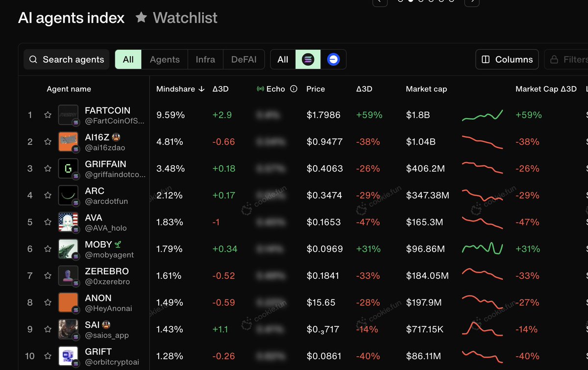Open FARTCOIN agent avatar
This screenshot has width=588, height=370.
[68, 115]
